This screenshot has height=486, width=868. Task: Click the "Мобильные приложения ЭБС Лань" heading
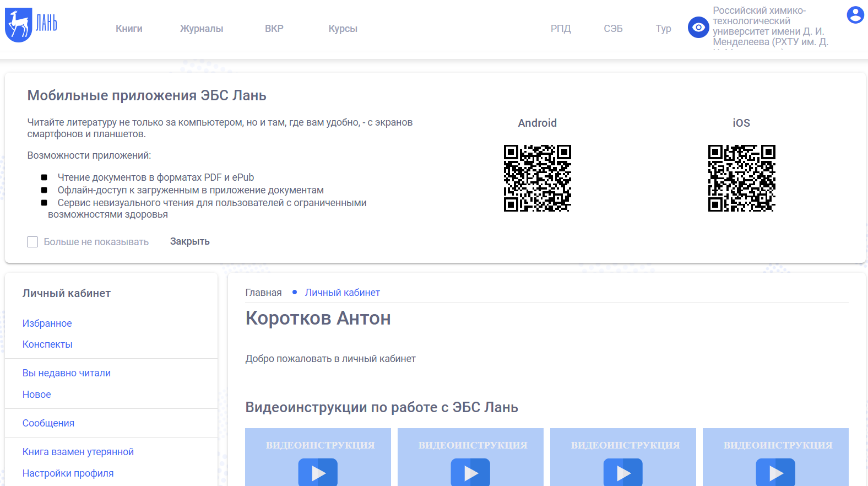tap(147, 95)
